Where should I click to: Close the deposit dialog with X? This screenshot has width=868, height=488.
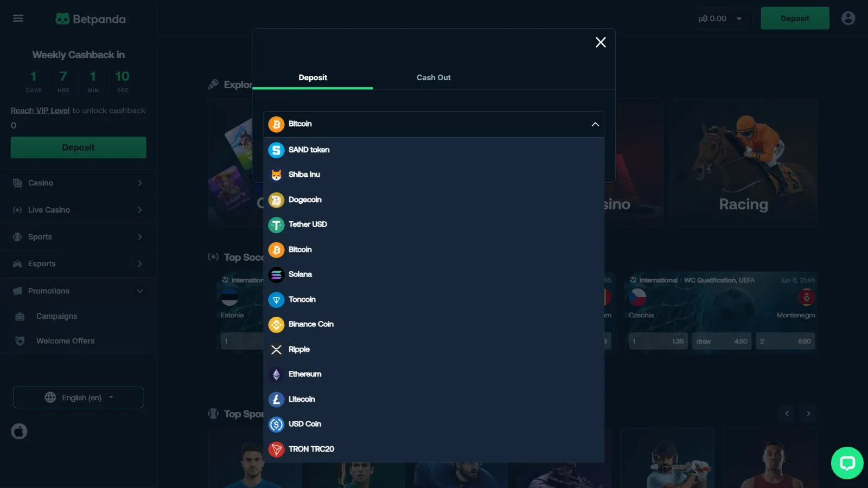(x=601, y=42)
